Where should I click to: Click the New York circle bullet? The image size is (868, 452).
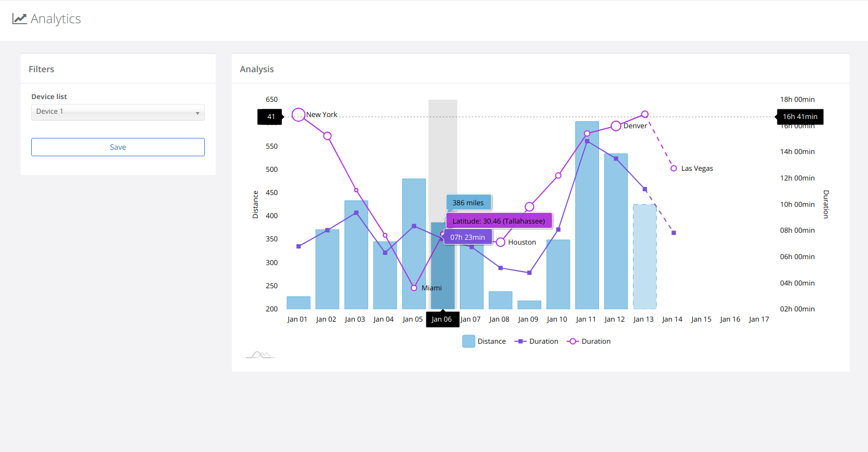pos(298,115)
